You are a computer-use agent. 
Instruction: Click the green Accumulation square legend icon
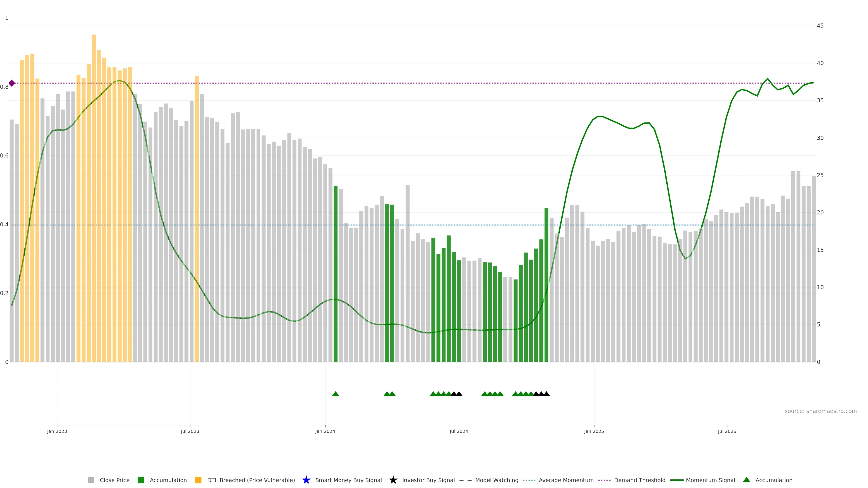click(x=141, y=480)
